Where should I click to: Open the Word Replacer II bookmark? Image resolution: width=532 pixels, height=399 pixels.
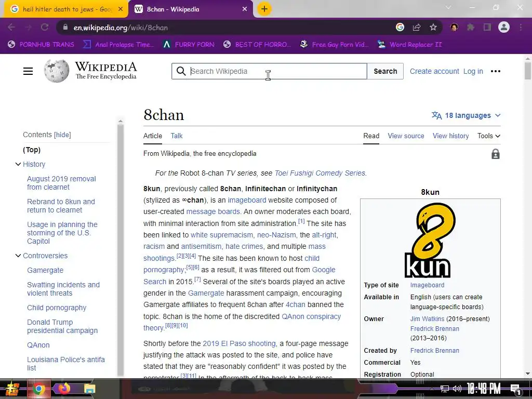pos(410,45)
